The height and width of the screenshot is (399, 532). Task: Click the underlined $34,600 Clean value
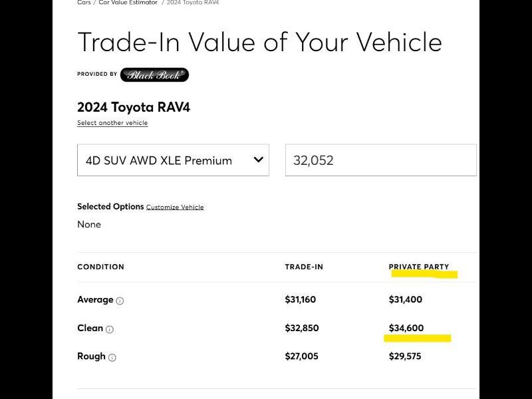[406, 328]
